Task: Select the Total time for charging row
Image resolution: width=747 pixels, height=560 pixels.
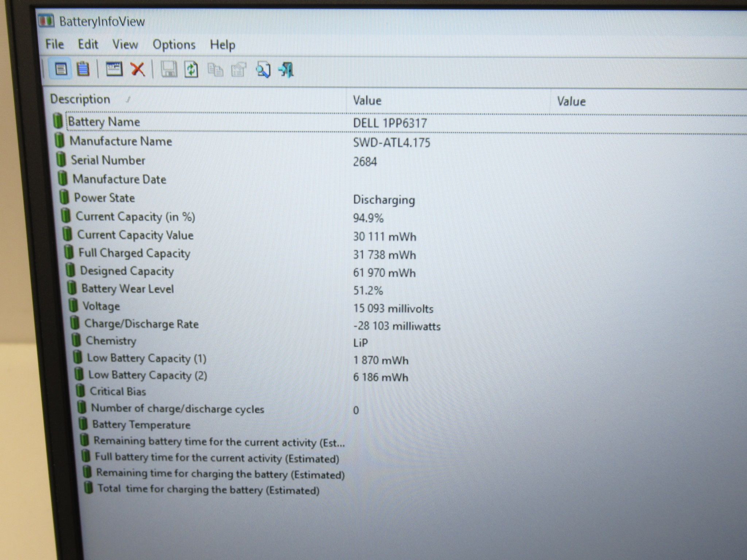Action: [208, 489]
